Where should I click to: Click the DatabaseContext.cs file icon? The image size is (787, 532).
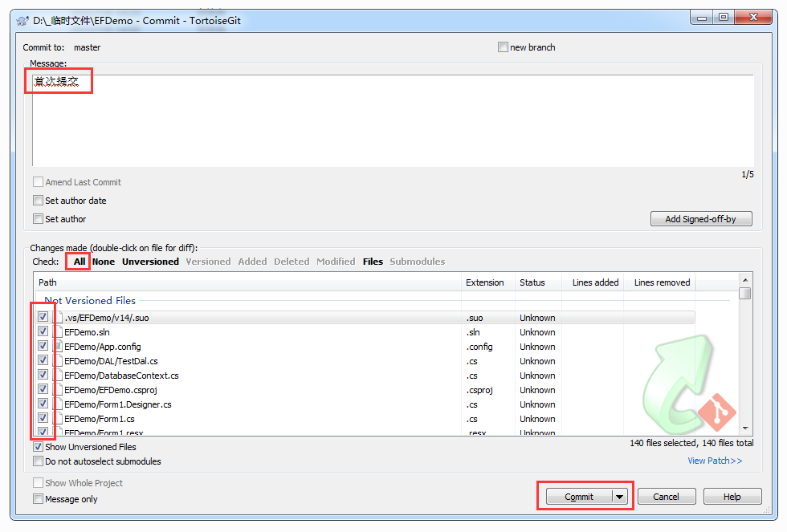pyautogui.click(x=58, y=376)
